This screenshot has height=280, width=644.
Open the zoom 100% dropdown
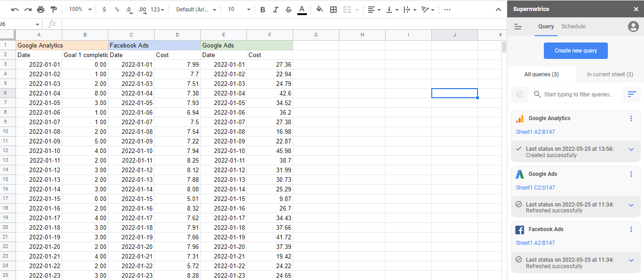(x=80, y=10)
